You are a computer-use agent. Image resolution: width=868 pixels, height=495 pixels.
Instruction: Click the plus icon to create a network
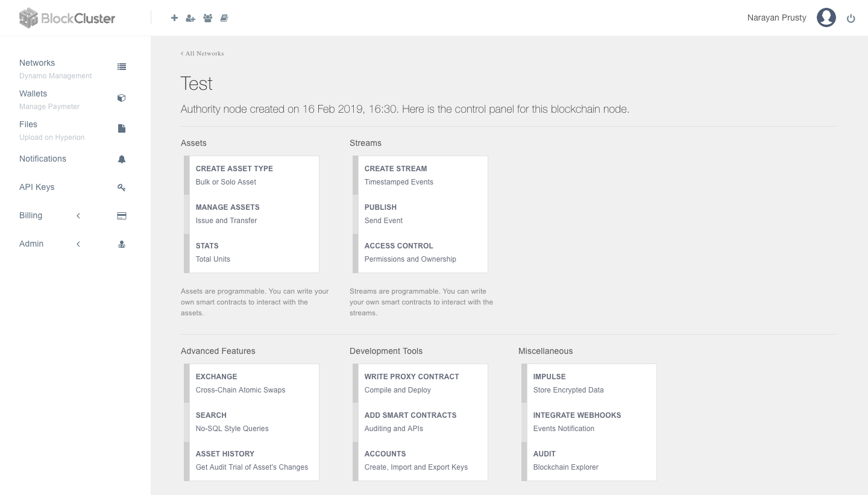pos(174,18)
